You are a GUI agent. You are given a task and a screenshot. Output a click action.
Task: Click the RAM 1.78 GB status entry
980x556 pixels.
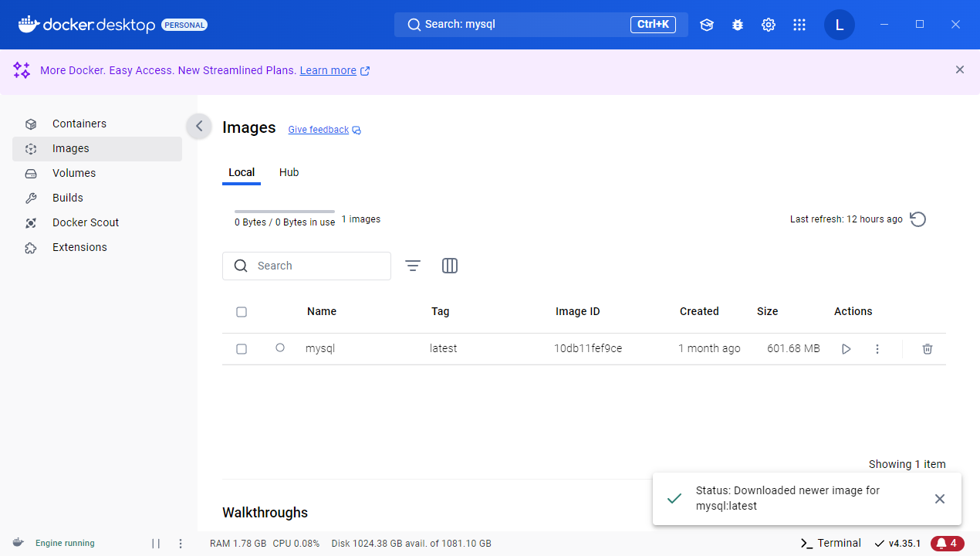click(238, 544)
